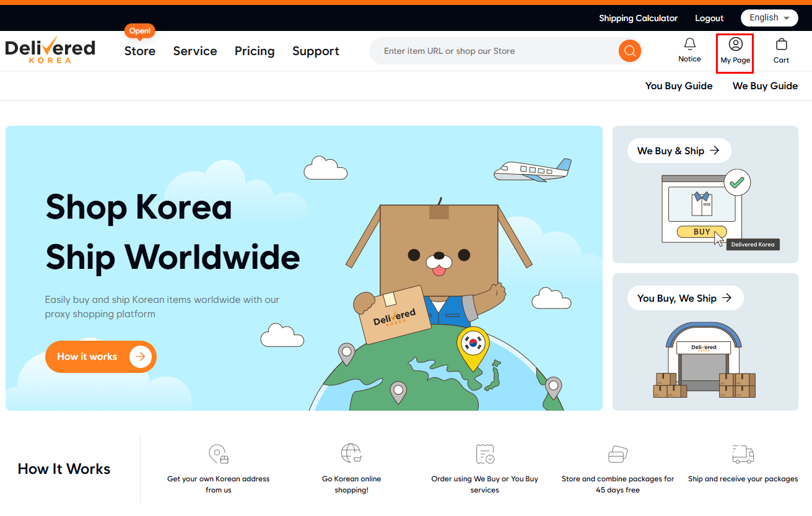
Task: Click the delivery truck shipping icon
Action: (x=743, y=454)
